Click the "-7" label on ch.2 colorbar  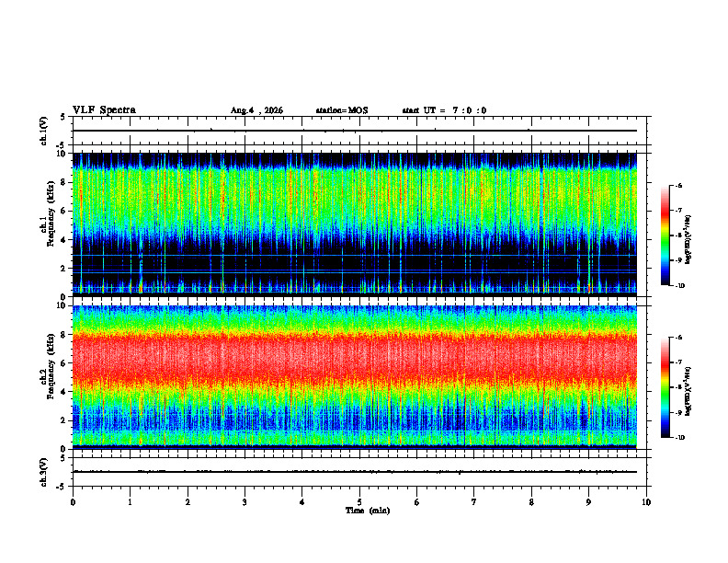678,362
